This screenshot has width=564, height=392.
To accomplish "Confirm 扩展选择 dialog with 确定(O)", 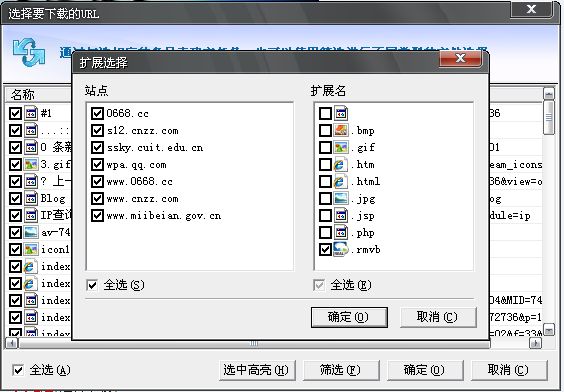I will pos(349,317).
